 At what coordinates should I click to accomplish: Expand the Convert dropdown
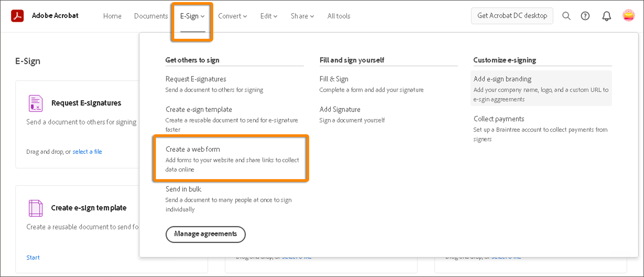pyautogui.click(x=232, y=16)
